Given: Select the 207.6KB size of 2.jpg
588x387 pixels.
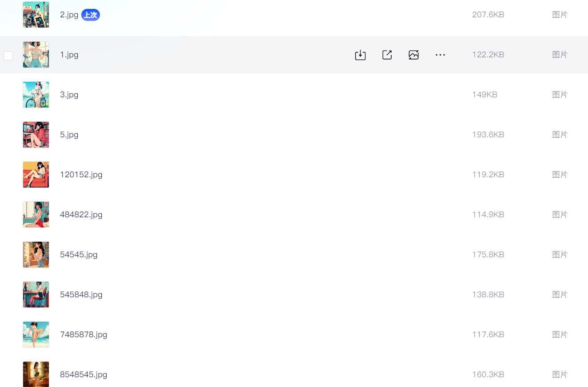Looking at the screenshot, I should [x=488, y=15].
